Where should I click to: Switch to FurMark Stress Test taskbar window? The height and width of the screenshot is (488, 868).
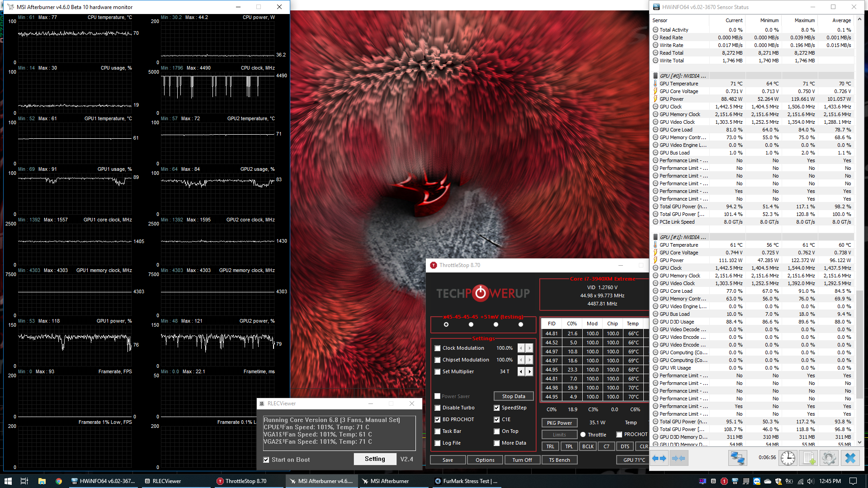click(x=466, y=481)
